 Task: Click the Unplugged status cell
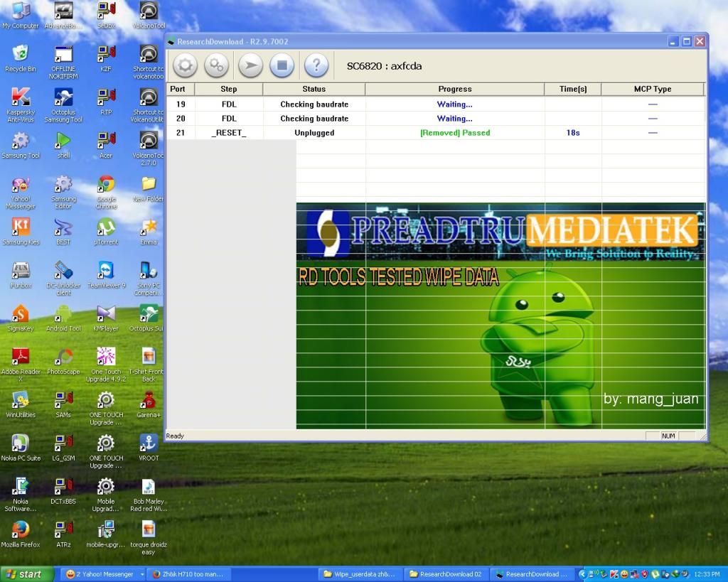pyautogui.click(x=314, y=133)
